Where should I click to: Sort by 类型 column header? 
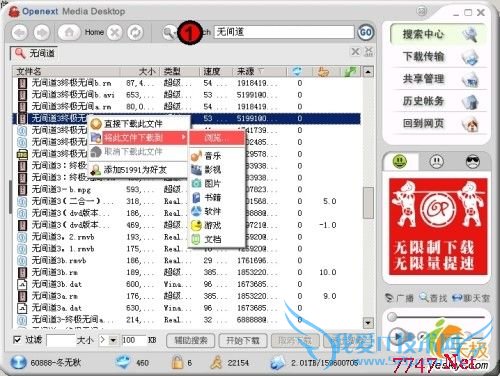tap(180, 71)
